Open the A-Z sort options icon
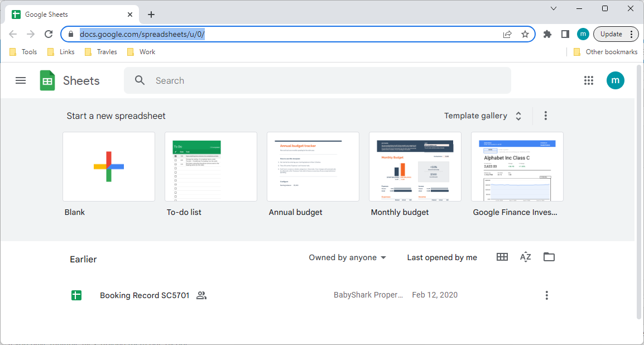 coord(525,257)
